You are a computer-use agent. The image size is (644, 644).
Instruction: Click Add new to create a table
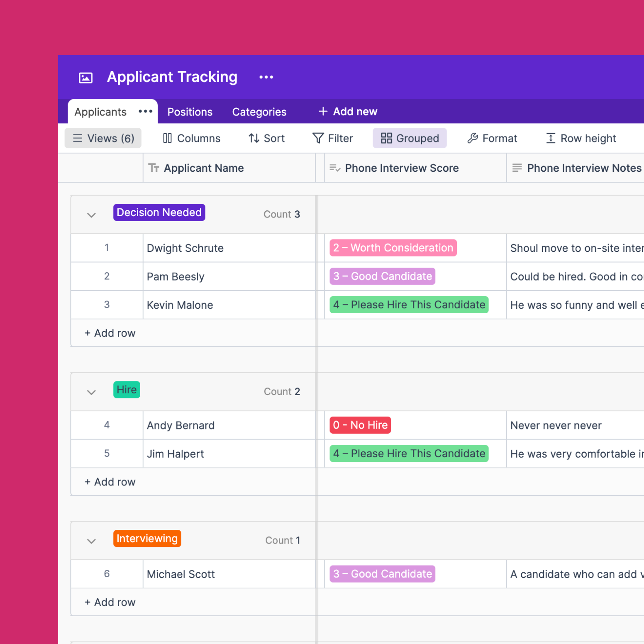click(347, 111)
